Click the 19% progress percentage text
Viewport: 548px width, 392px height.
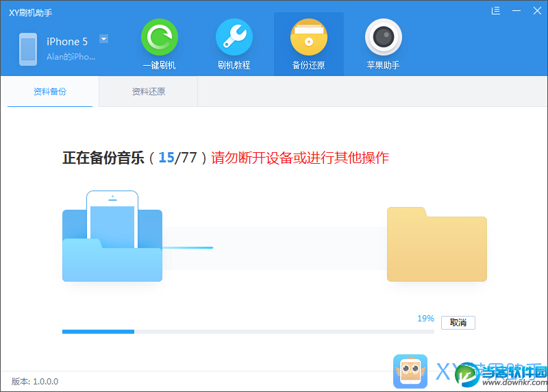(x=425, y=319)
